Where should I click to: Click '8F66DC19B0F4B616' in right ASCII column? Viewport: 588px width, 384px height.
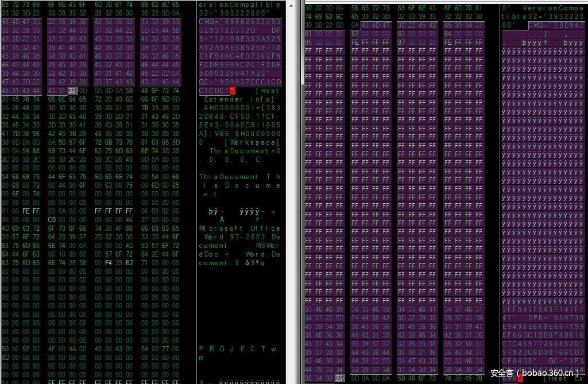pyautogui.click(x=543, y=335)
